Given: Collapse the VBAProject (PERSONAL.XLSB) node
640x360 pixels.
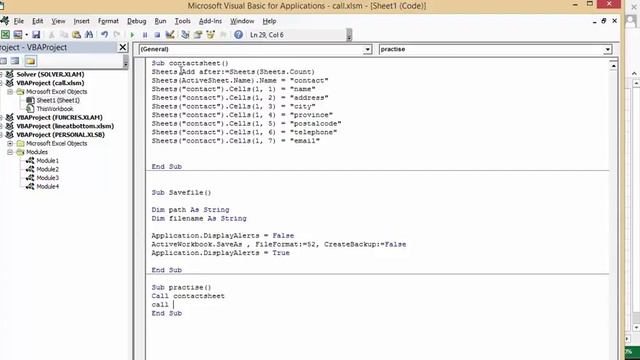Looking at the screenshot, I should coord(1,135).
